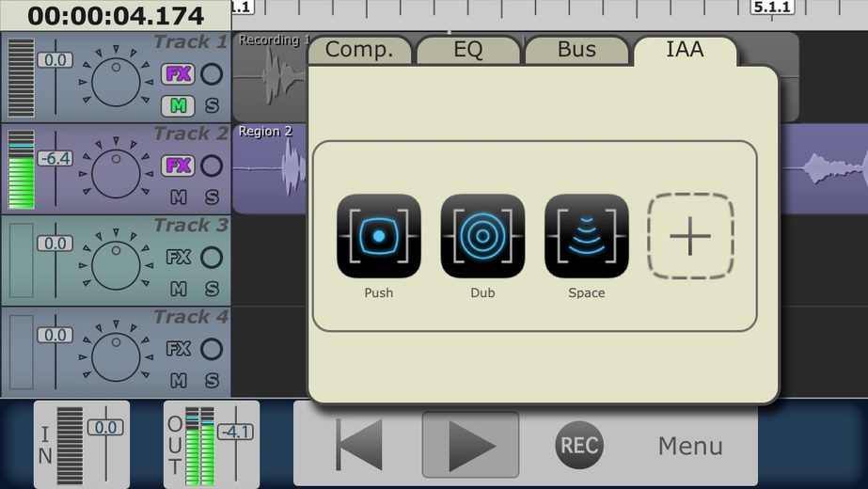Unmute Track 1 with M button
868x489 pixels.
(179, 105)
